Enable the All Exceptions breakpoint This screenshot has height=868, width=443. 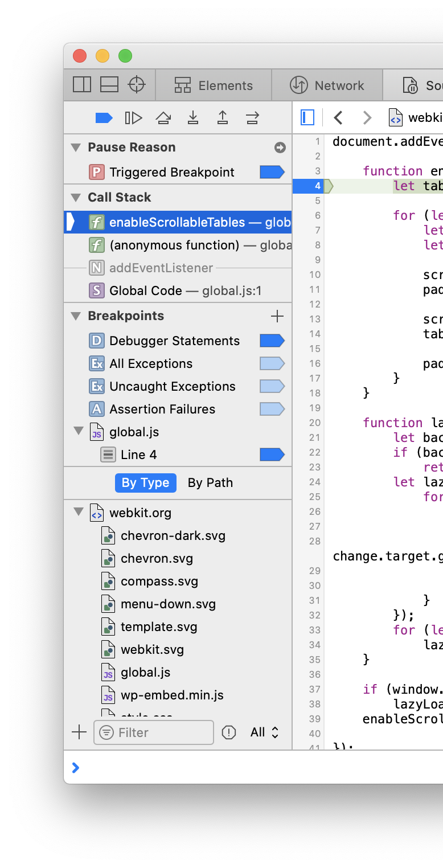[272, 364]
